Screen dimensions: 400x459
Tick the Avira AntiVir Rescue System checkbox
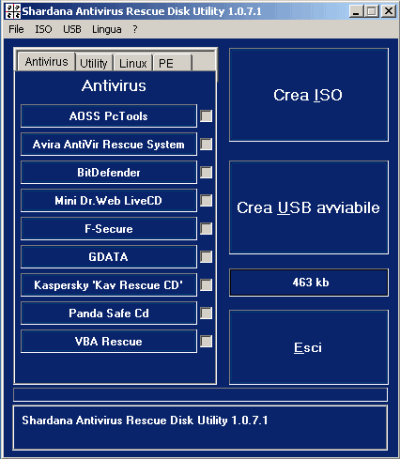[206, 144]
